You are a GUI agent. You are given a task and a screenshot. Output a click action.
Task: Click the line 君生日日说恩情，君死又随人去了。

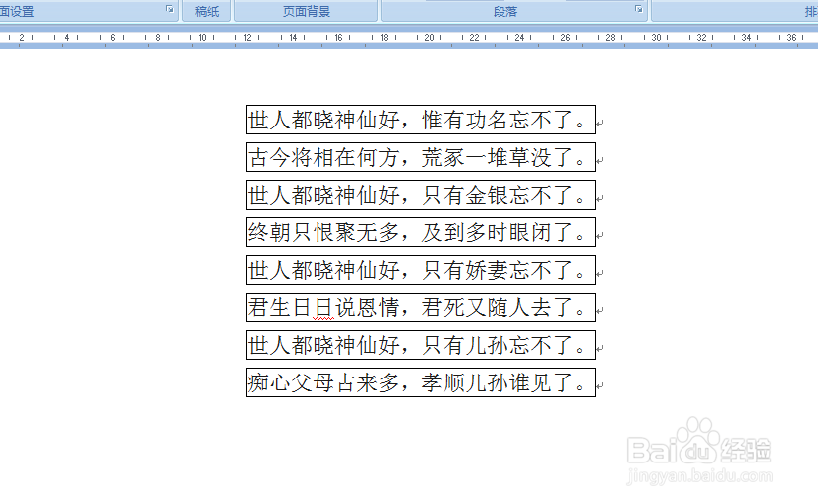point(421,307)
